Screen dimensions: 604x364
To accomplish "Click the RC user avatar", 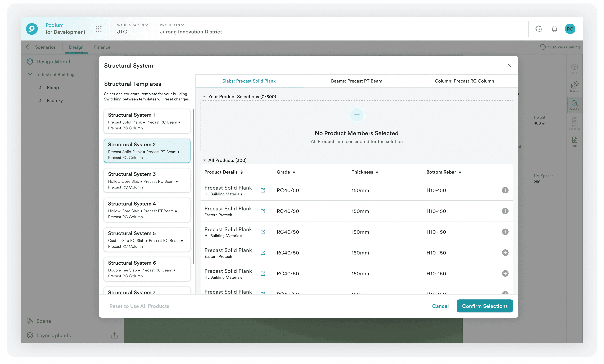I will pyautogui.click(x=570, y=29).
